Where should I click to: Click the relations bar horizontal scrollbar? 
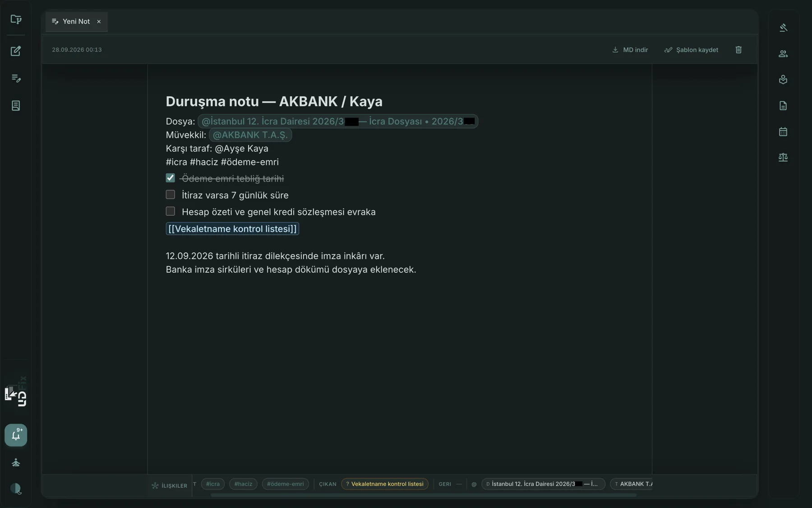[x=423, y=495]
